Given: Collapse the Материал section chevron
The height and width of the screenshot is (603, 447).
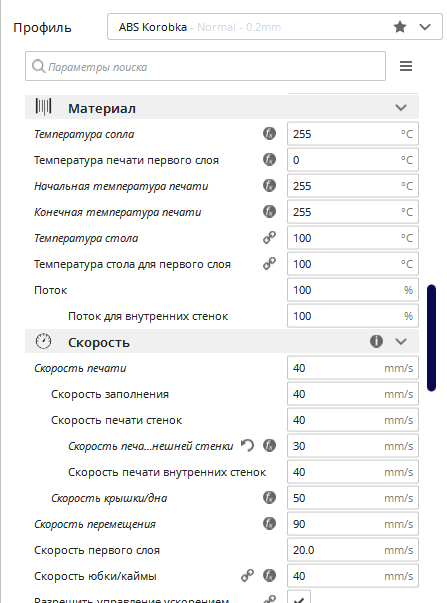Looking at the screenshot, I should pyautogui.click(x=401, y=108).
